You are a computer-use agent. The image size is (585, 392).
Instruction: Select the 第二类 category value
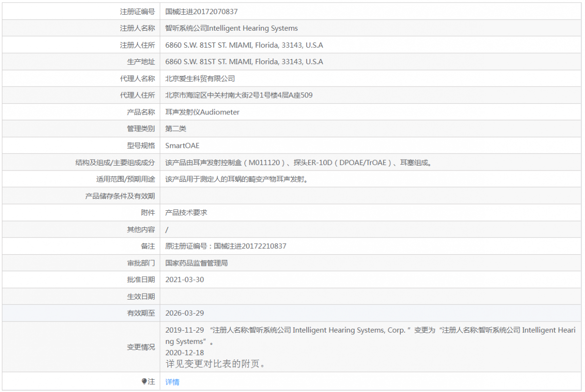[x=175, y=129]
